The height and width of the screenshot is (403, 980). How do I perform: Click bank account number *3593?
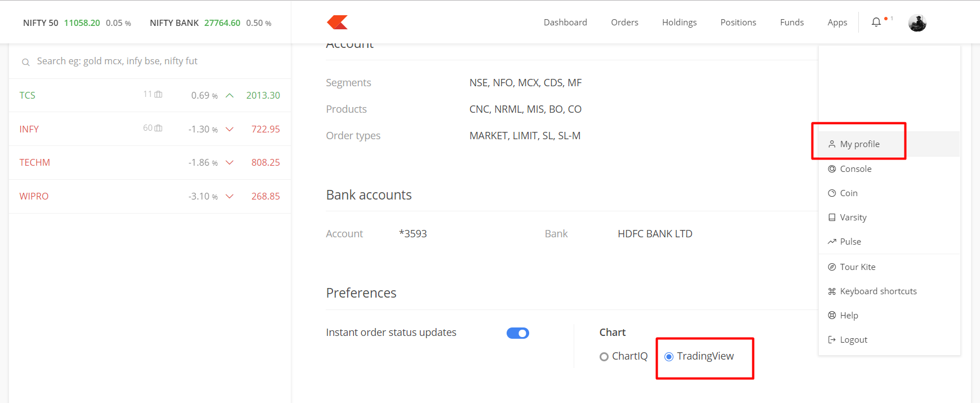(413, 233)
